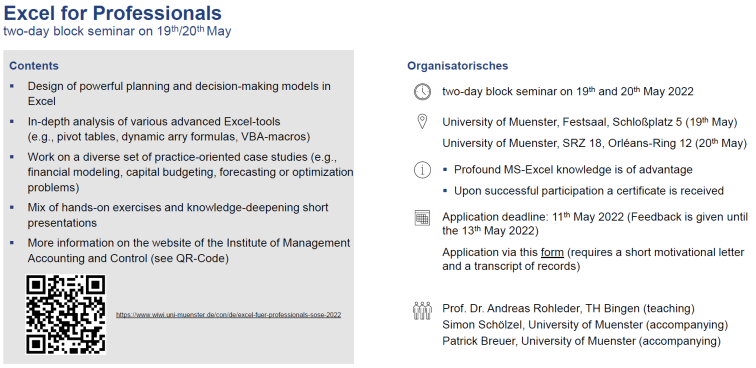The height and width of the screenshot is (368, 756).
Task: Click the line "Simon Schölzel, University of Muenster"
Action: click(585, 325)
